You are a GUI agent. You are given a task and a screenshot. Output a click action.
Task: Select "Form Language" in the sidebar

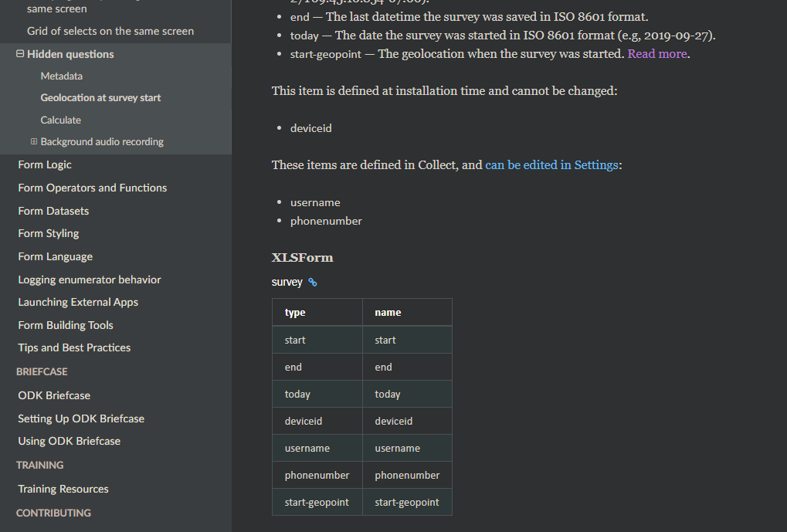56,256
